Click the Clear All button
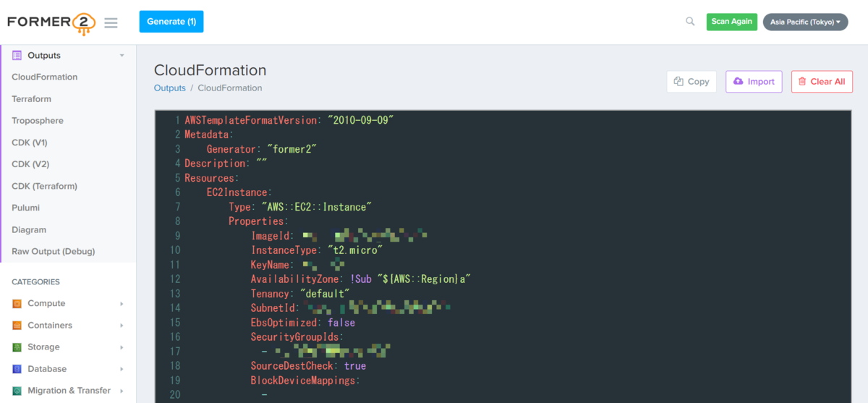This screenshot has height=403, width=868. [x=822, y=82]
